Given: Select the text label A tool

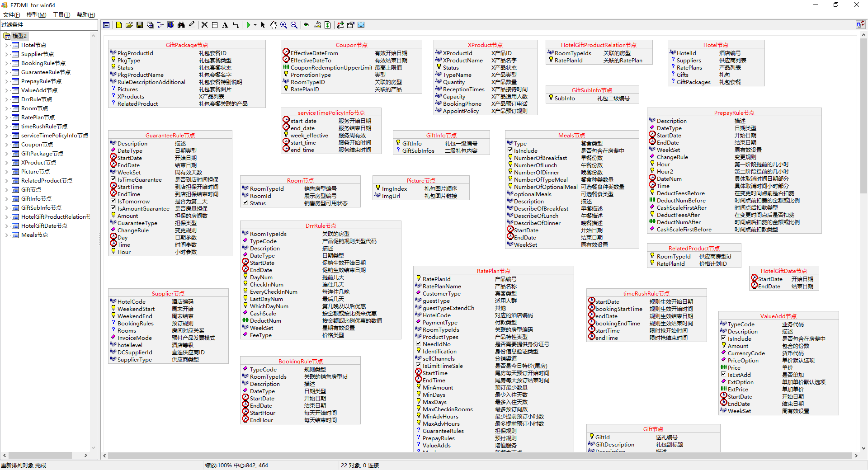Looking at the screenshot, I should [225, 25].
